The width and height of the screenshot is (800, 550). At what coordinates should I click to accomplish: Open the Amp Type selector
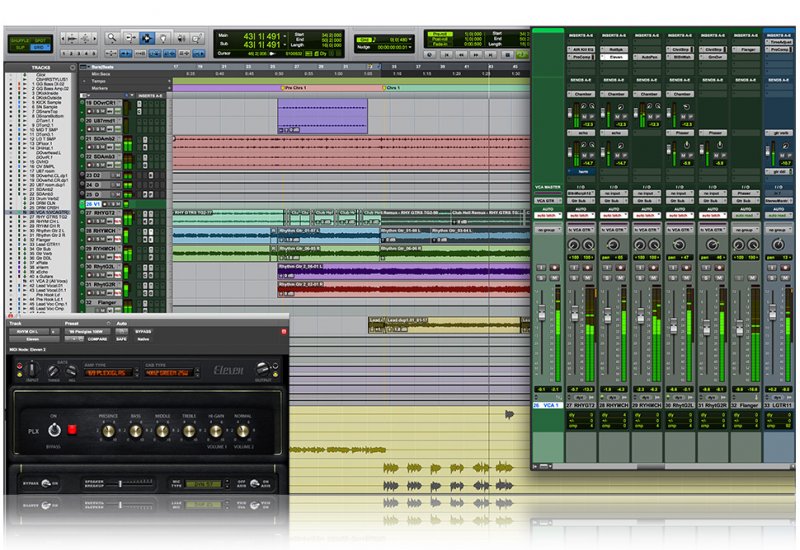109,372
